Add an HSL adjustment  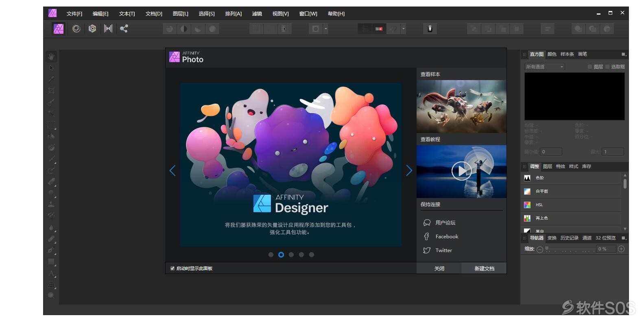(x=571, y=205)
